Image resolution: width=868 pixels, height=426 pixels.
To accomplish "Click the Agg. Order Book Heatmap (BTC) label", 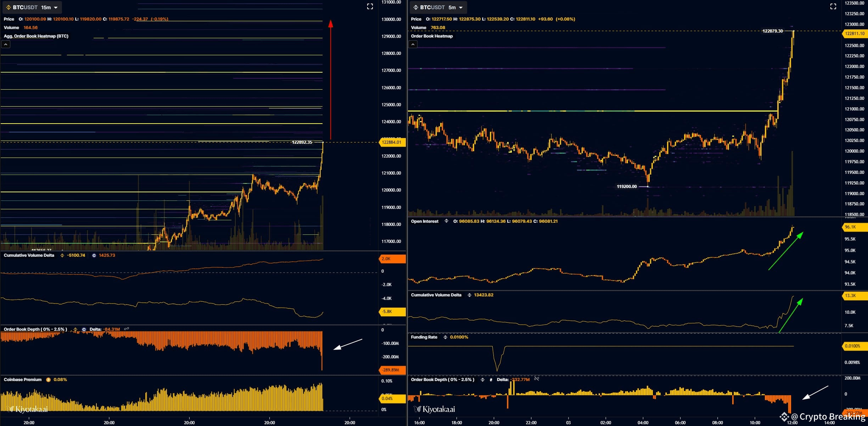I will point(36,36).
